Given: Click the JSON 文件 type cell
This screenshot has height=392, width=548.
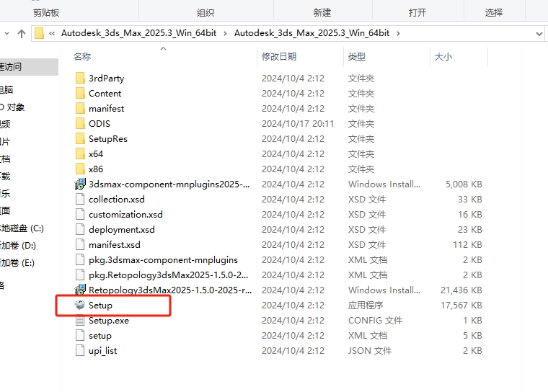Looking at the screenshot, I should click(370, 351).
